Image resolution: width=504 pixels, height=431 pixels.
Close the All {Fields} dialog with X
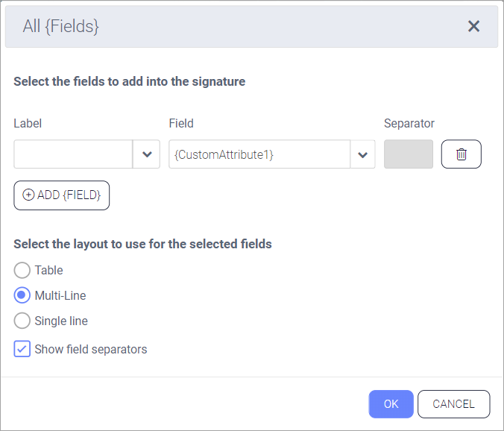coord(473,26)
